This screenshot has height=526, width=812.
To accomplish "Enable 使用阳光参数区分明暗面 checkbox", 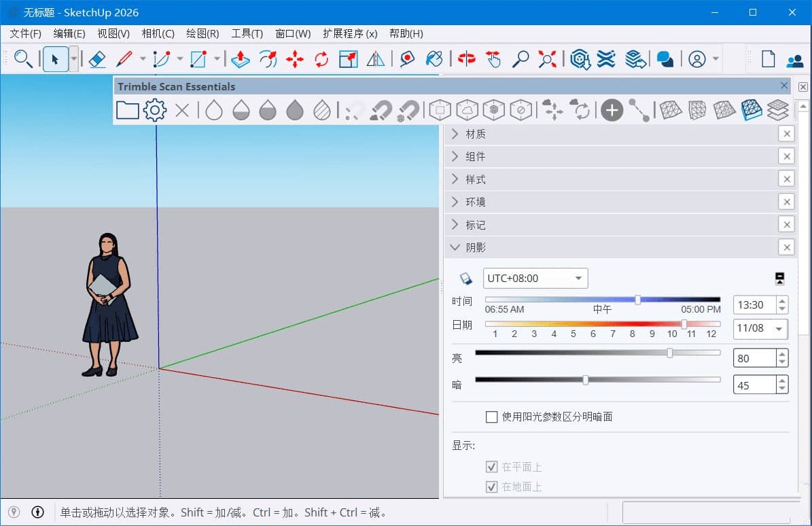I will click(492, 417).
